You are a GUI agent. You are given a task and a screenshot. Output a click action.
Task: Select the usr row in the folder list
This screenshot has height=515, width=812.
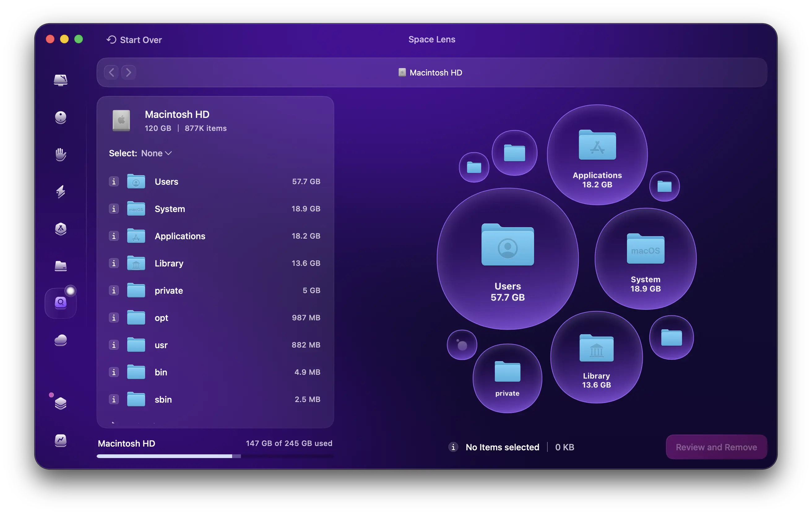[215, 345]
